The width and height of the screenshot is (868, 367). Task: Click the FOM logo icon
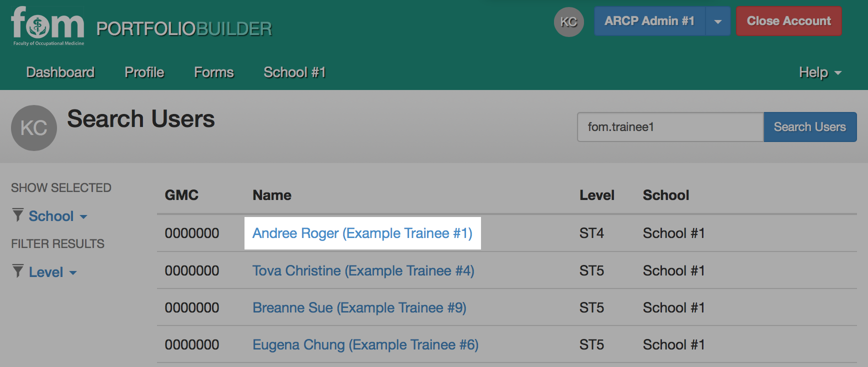(48, 26)
